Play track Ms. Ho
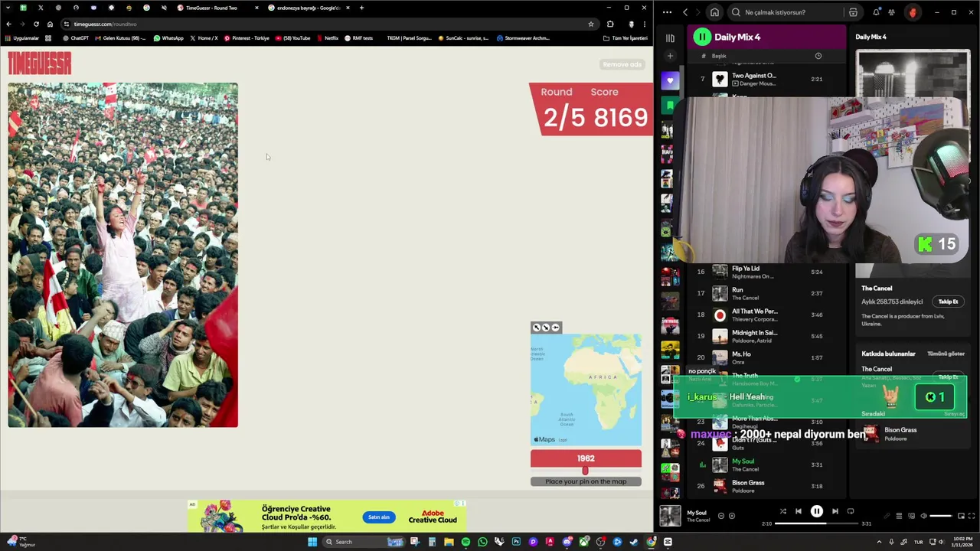The image size is (980, 551). pyautogui.click(x=766, y=357)
